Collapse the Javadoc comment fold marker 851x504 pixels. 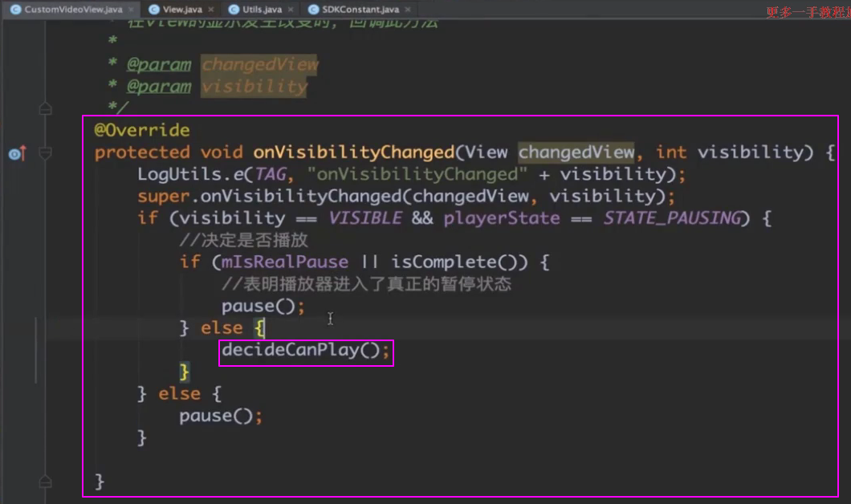46,108
